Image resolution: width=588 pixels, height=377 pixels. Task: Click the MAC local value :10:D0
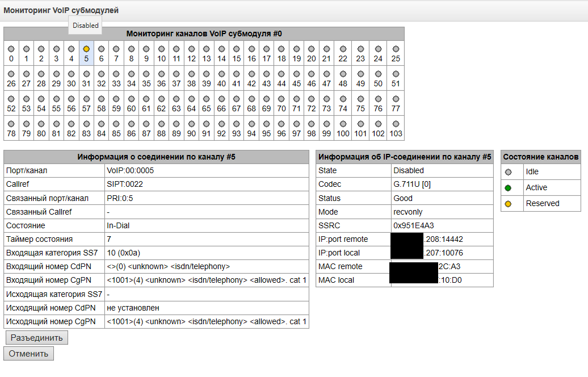tap(450, 280)
